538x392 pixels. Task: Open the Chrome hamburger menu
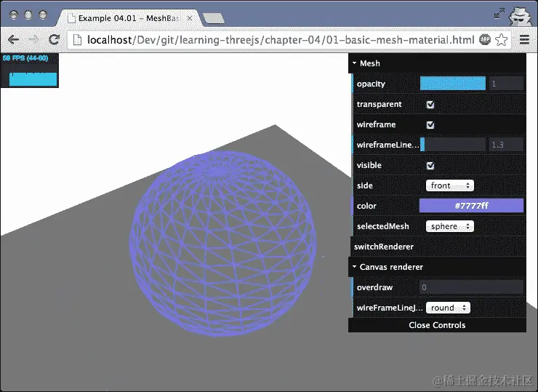524,40
